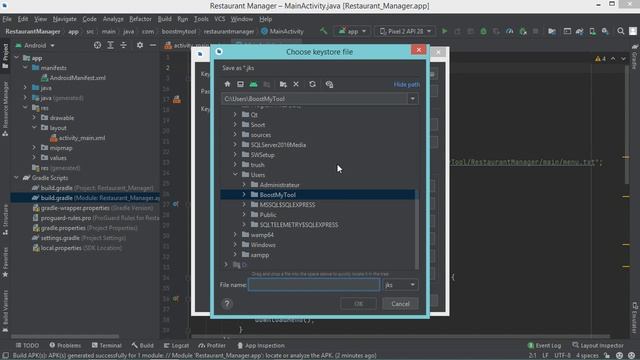Open the jks file type dropdown
This screenshot has width=640, height=360.
pos(400,284)
